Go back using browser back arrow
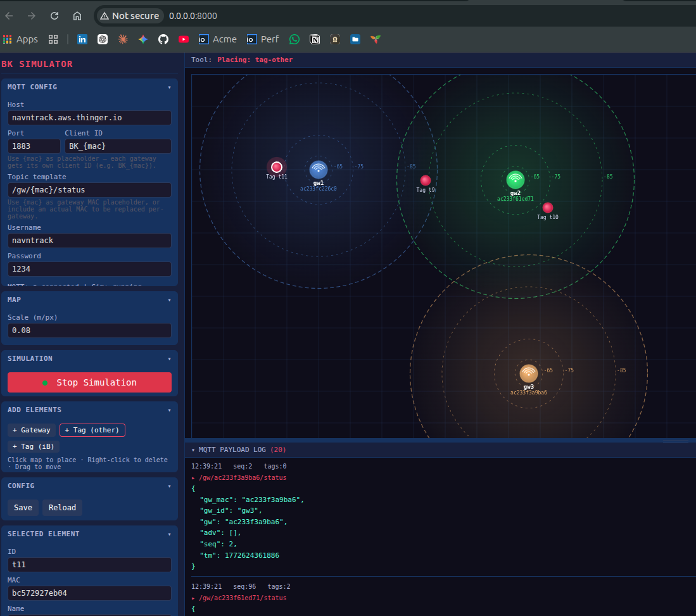 click(9, 16)
